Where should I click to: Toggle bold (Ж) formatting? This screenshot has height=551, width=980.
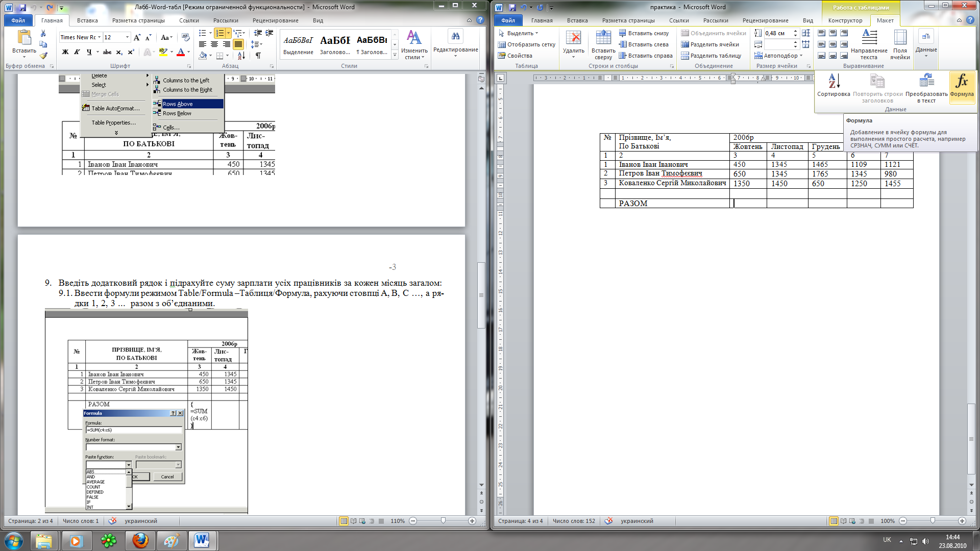click(x=65, y=52)
